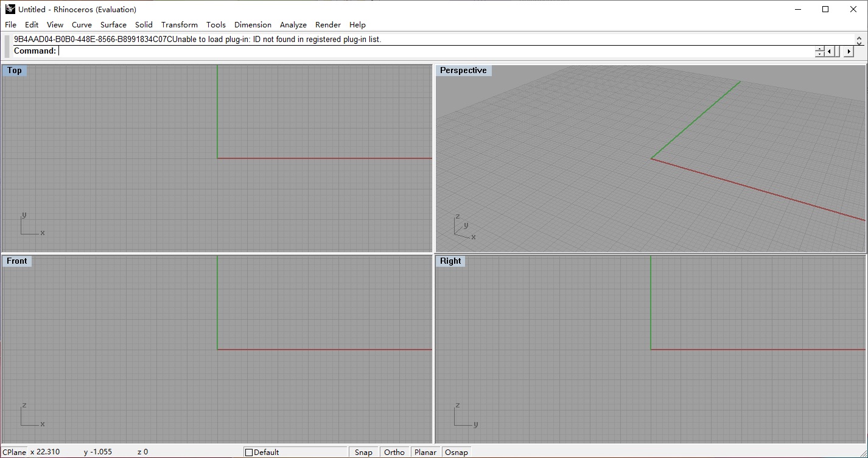Open the Surface menu
This screenshot has width=868, height=458.
[x=113, y=25]
